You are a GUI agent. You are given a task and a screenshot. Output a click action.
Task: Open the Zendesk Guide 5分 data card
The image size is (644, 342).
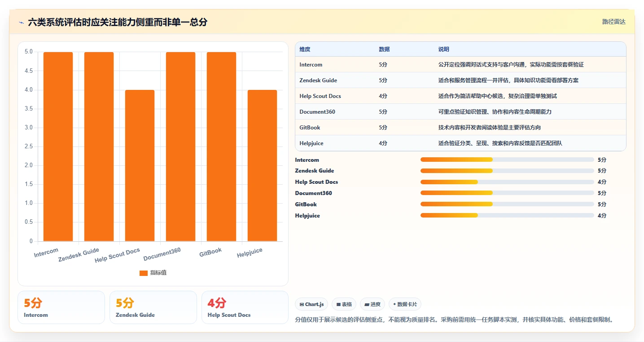tap(153, 307)
